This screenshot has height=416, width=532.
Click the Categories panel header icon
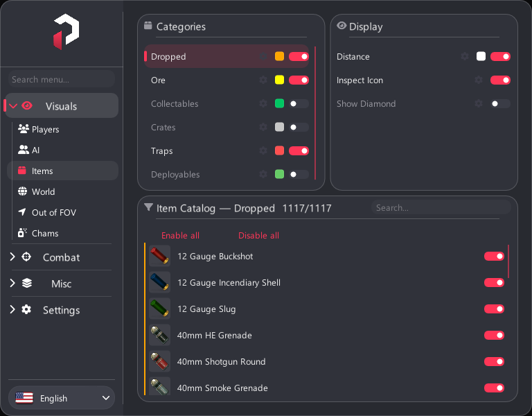[x=148, y=26]
